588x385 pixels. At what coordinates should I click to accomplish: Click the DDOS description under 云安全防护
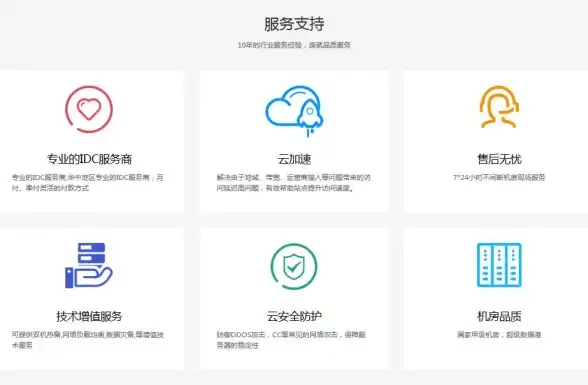pyautogui.click(x=291, y=340)
